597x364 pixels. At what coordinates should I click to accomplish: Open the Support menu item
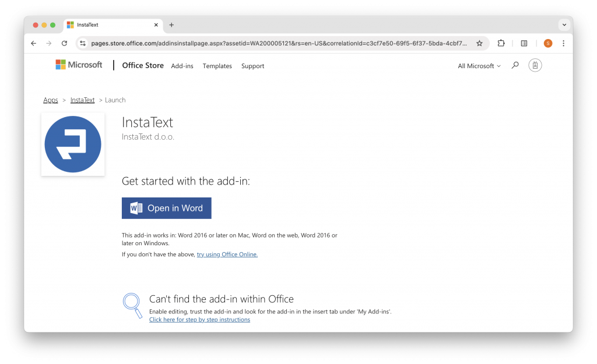click(253, 66)
